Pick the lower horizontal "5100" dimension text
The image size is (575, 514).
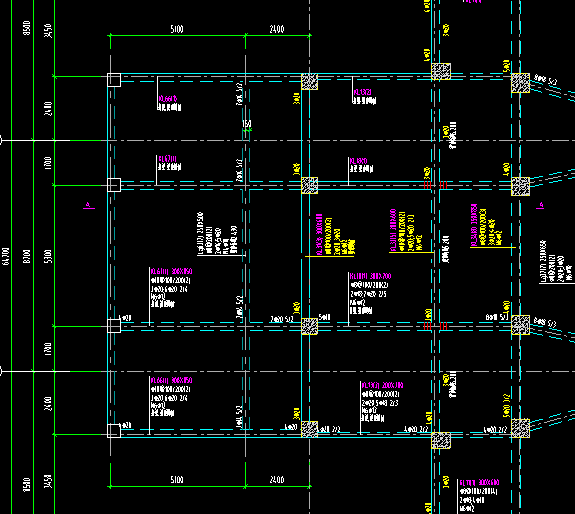click(x=177, y=480)
